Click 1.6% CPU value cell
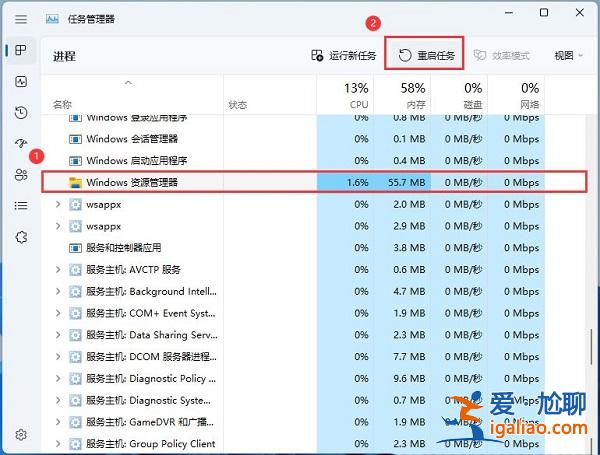This screenshot has width=600, height=455. tap(345, 183)
